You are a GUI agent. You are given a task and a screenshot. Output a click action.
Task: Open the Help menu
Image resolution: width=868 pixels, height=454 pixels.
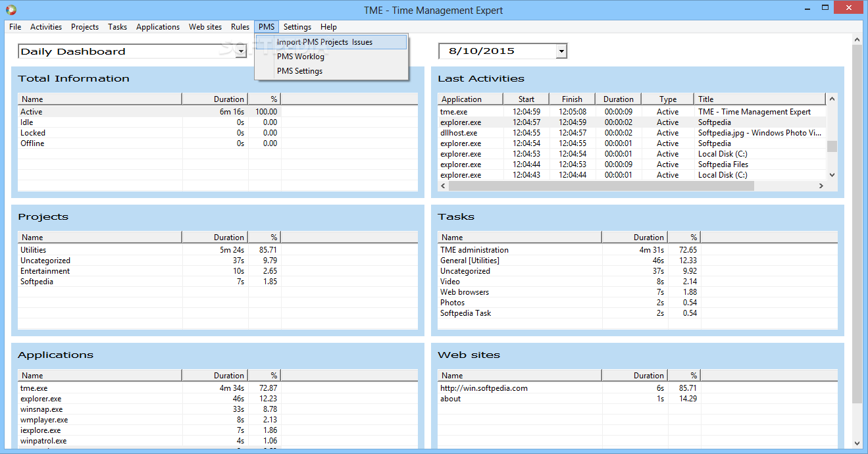pos(329,27)
